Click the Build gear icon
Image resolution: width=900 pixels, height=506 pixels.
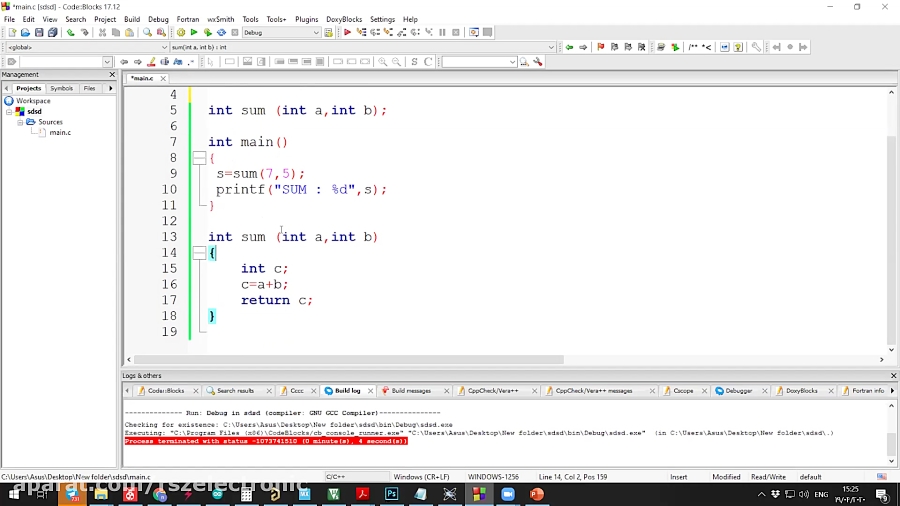181,32
